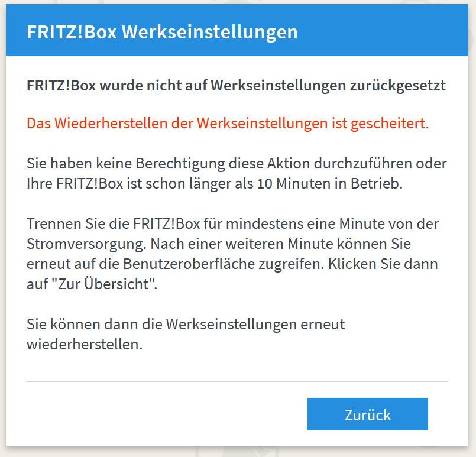
Task: Click the Zurück button
Action: [368, 414]
